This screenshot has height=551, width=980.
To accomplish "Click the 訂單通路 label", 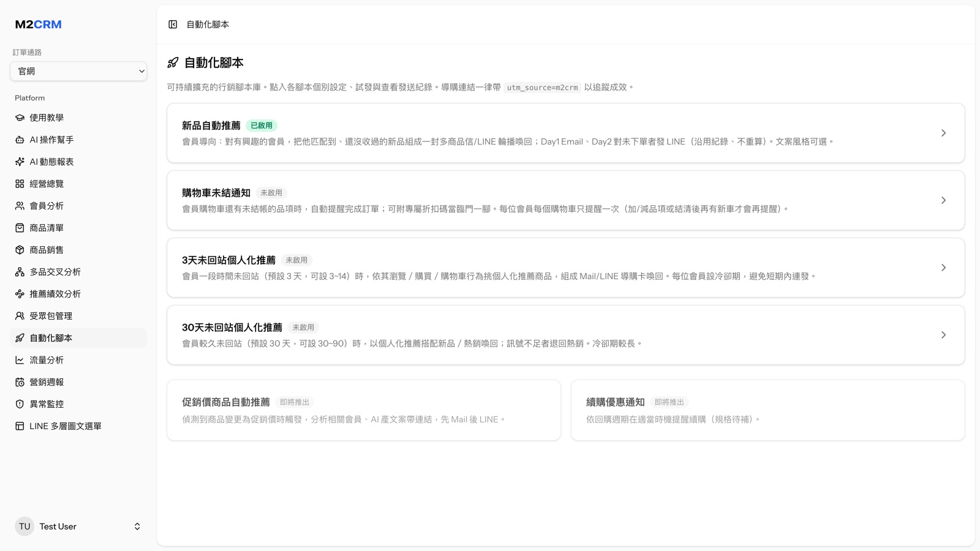I will point(27,53).
